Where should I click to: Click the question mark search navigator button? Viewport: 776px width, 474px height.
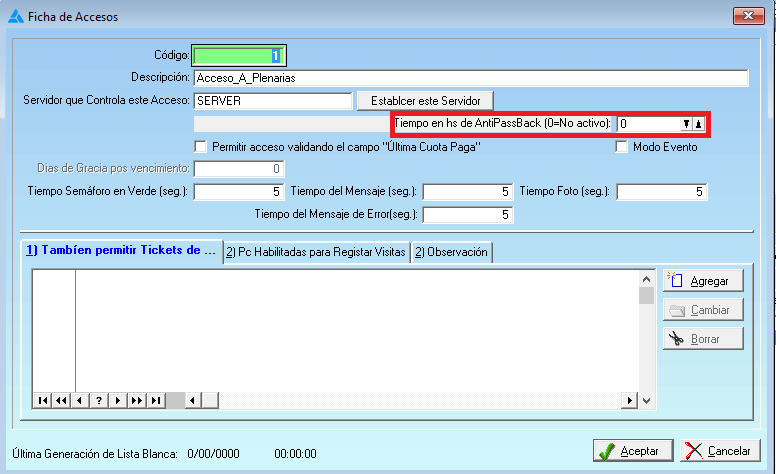(99, 400)
